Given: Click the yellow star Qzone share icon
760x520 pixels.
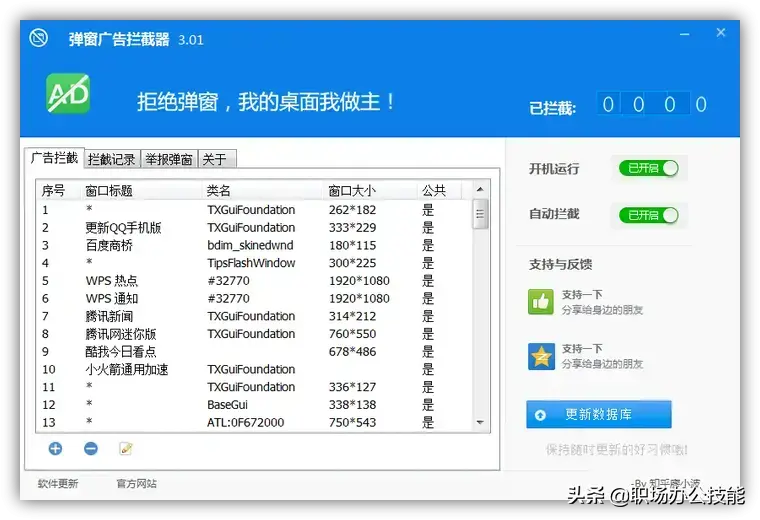Looking at the screenshot, I should tap(541, 356).
